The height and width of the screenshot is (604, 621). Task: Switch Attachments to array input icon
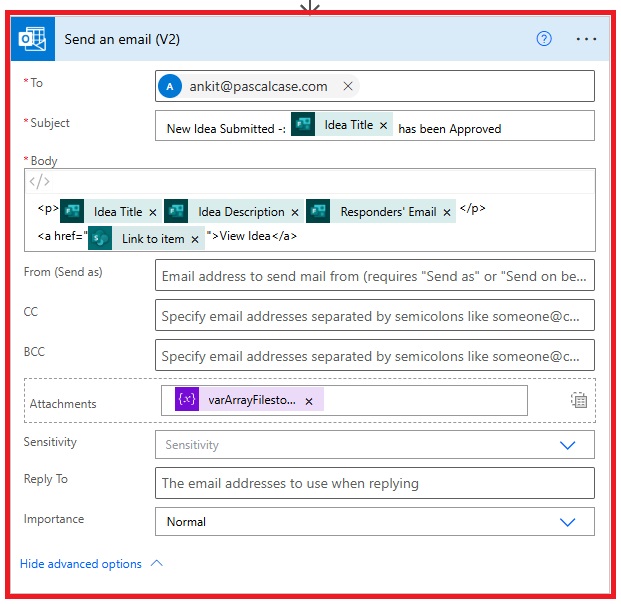(578, 400)
